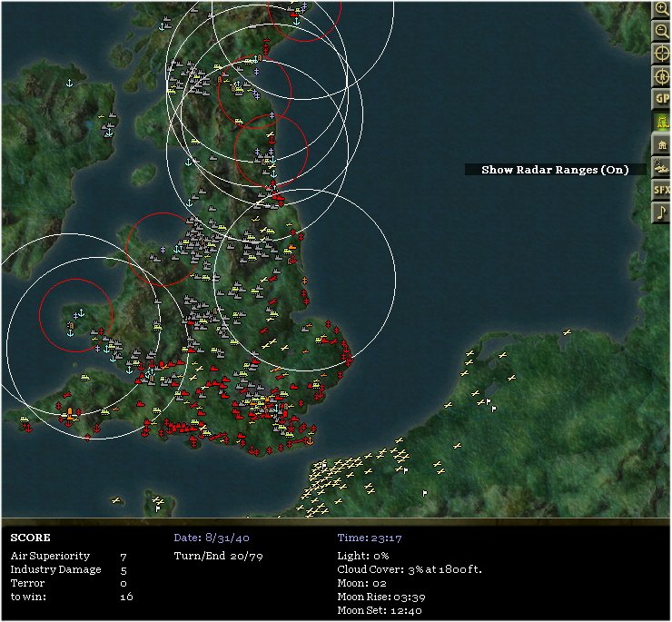Image resolution: width=672 pixels, height=622 pixels.
Task: Click the 'Light: 0%' text
Action: click(363, 556)
